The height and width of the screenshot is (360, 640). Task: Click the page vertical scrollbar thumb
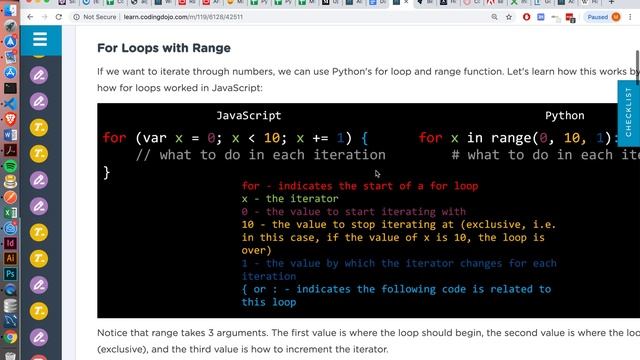(x=638, y=67)
